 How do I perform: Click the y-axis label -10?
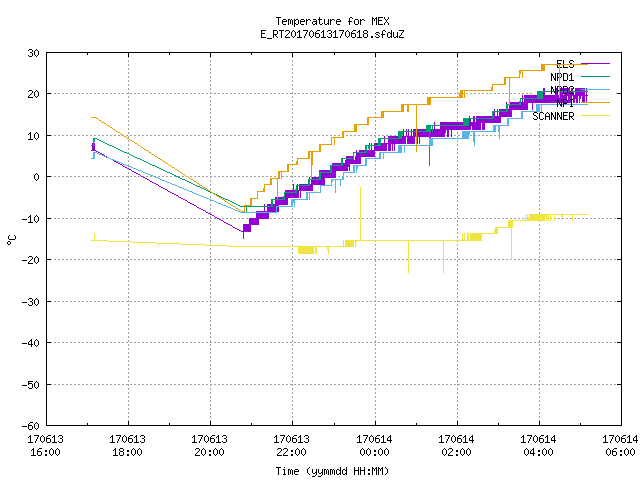(x=31, y=219)
